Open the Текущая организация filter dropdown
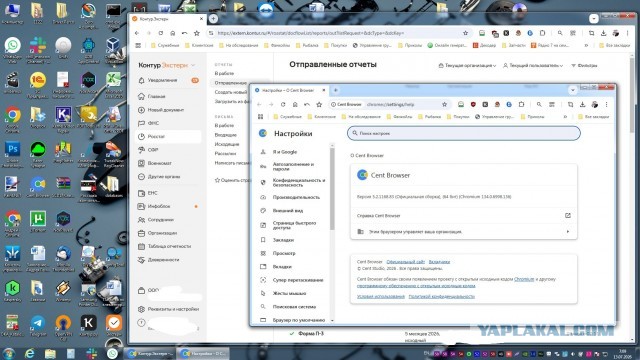This screenshot has height=360, width=640. [x=467, y=65]
